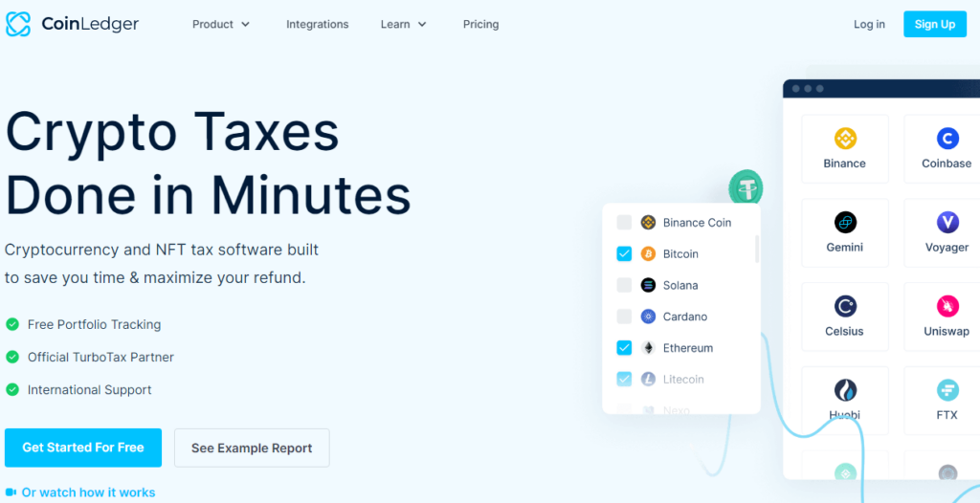This screenshot has height=503, width=980.
Task: Click the Solana label in coin list
Action: 680,285
